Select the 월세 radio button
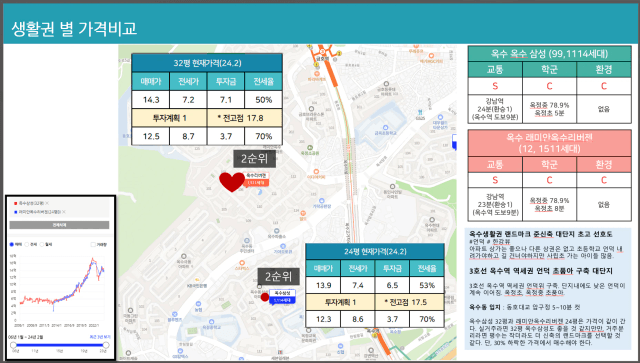 point(42,245)
